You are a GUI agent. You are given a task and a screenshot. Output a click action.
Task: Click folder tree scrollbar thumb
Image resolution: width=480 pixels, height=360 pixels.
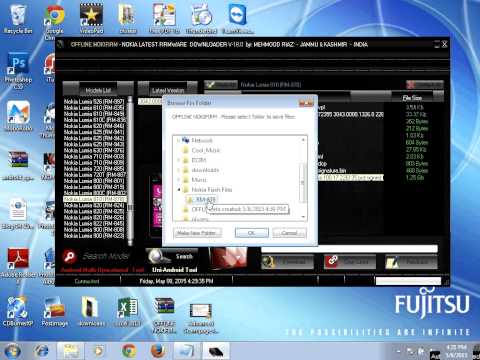[303, 183]
